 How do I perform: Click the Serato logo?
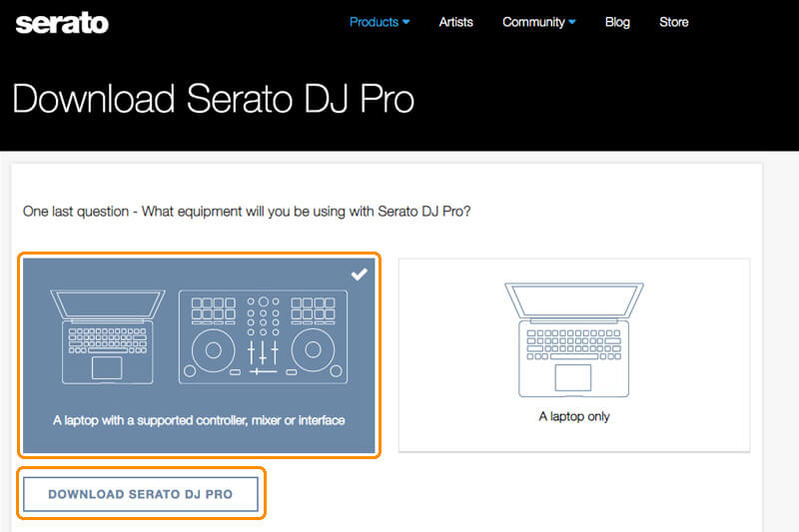[62, 23]
